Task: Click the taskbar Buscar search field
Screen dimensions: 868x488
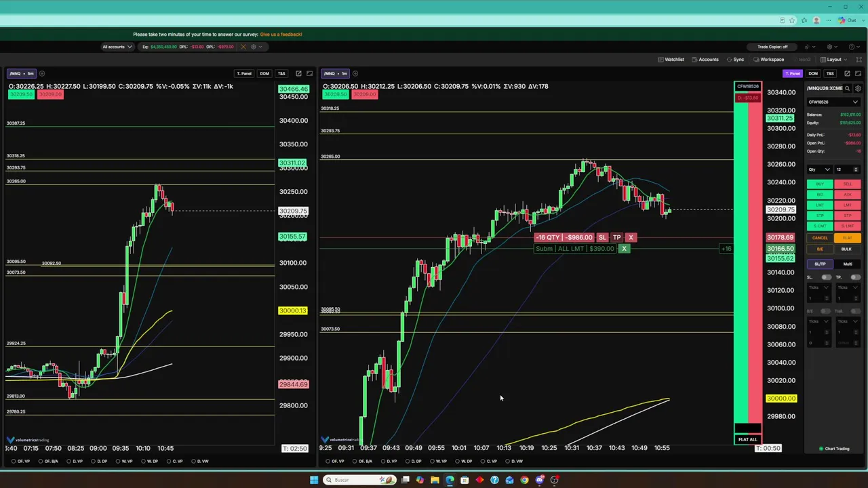Action: (x=360, y=480)
